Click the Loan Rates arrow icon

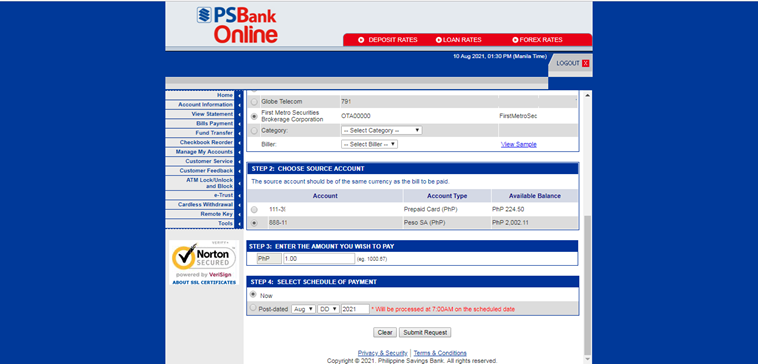pos(438,40)
